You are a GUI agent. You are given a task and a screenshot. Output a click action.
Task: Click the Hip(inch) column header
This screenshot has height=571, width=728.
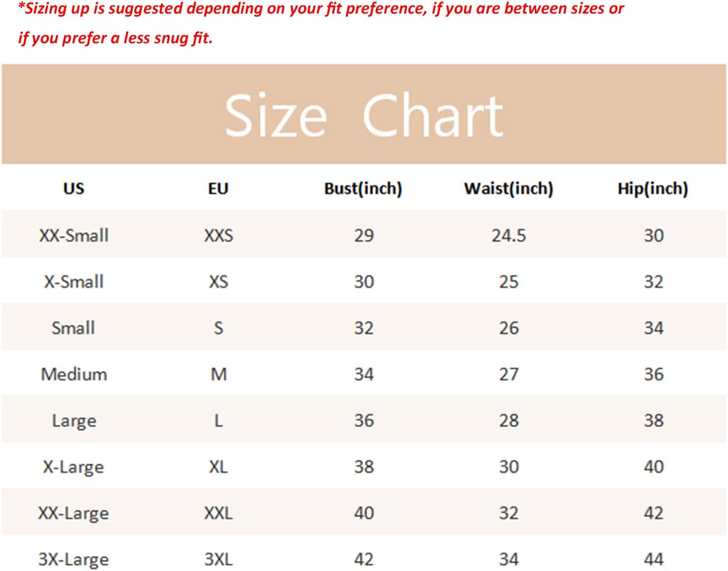pos(653,188)
